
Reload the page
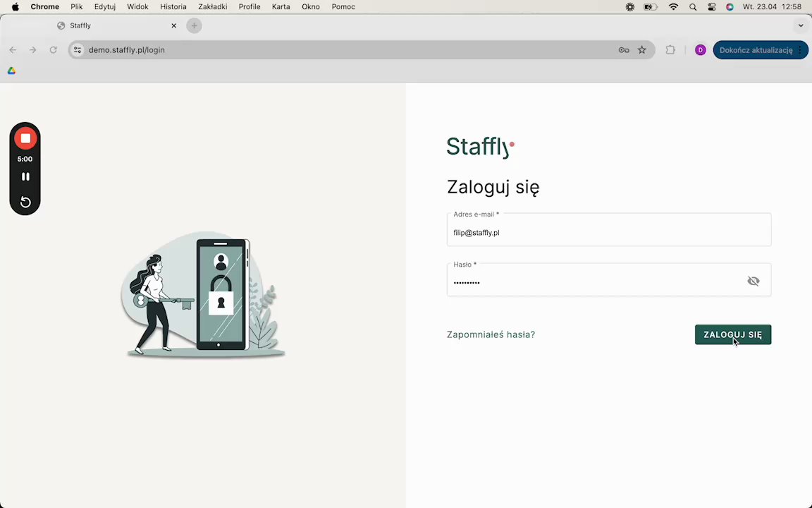(53, 50)
